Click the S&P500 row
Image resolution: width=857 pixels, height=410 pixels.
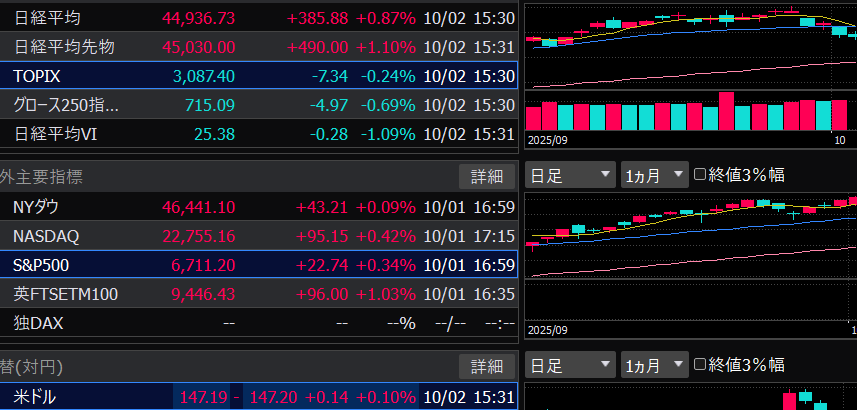[258, 265]
